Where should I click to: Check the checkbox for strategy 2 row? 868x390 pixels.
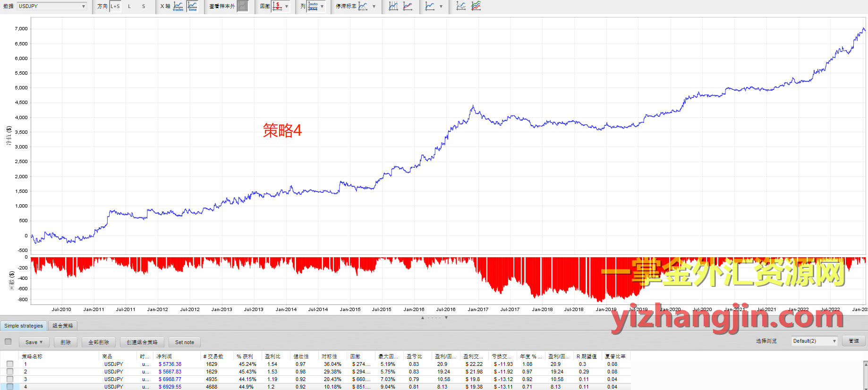pyautogui.click(x=10, y=372)
